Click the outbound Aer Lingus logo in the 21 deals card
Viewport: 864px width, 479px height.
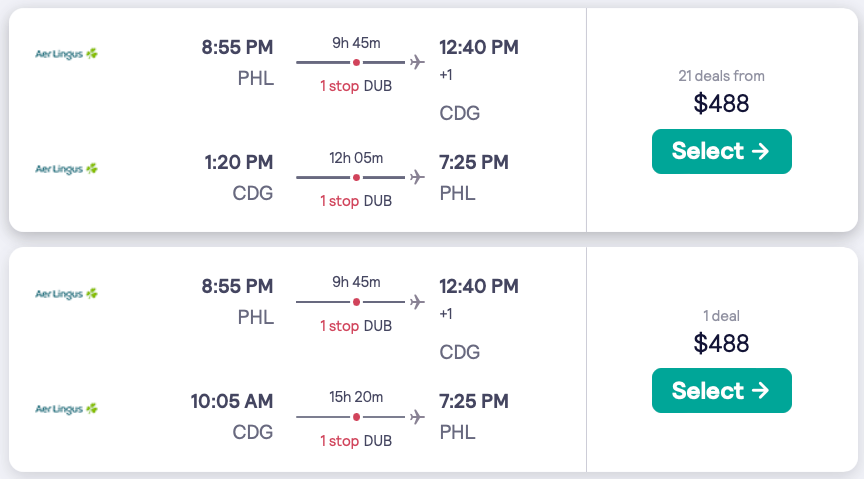[66, 54]
